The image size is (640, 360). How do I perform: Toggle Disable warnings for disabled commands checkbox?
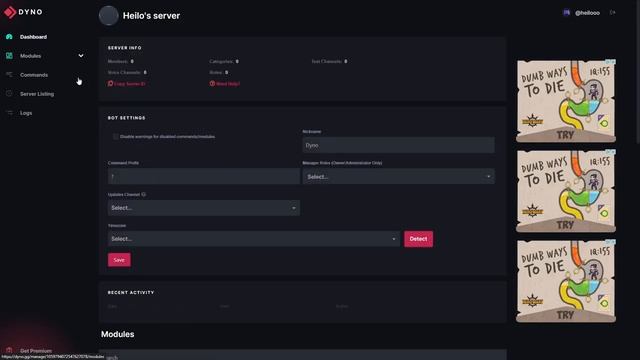click(x=116, y=136)
